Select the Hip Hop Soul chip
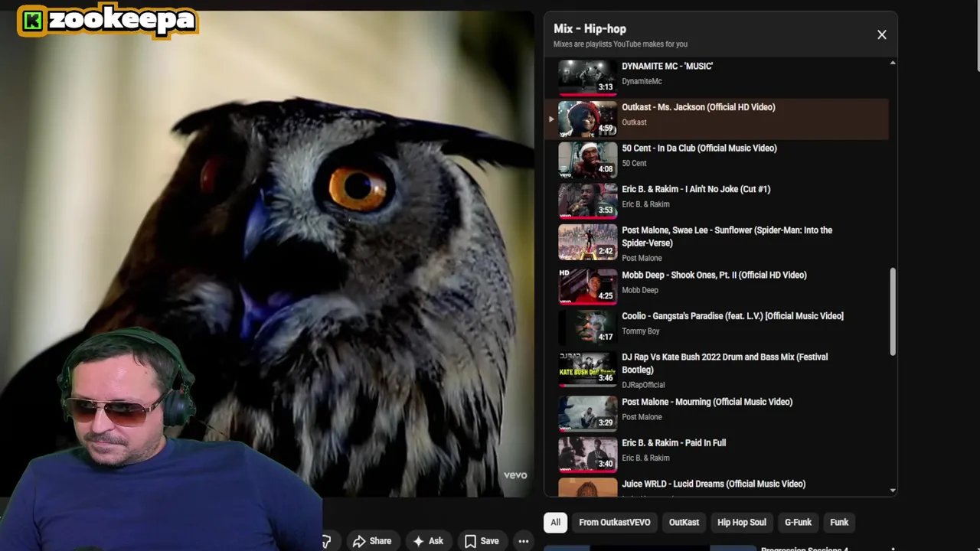Image resolution: width=980 pixels, height=551 pixels. pos(742,522)
